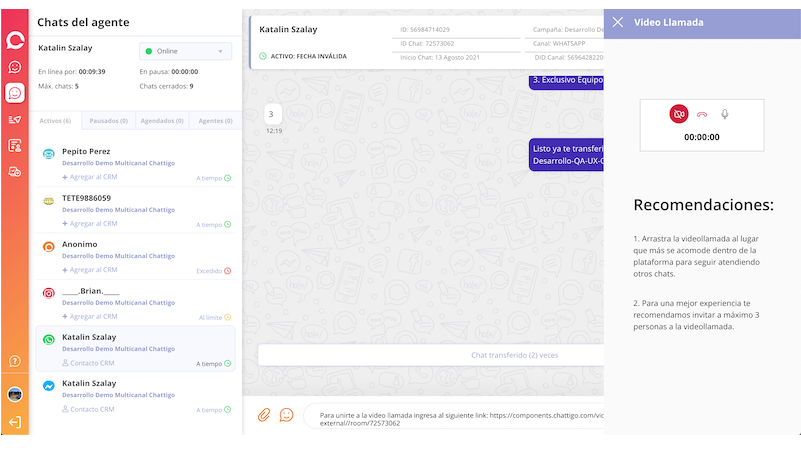Click the ID: 56984714029 field

coord(425,30)
